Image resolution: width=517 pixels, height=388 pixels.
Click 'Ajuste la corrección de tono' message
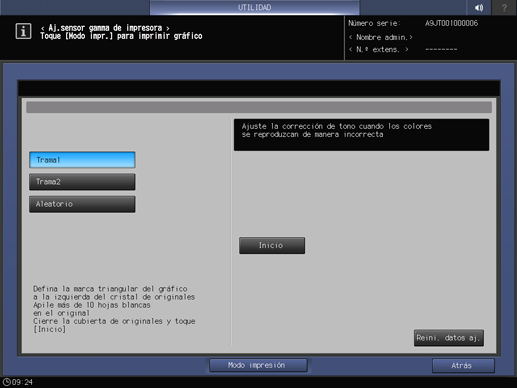[x=337, y=130]
